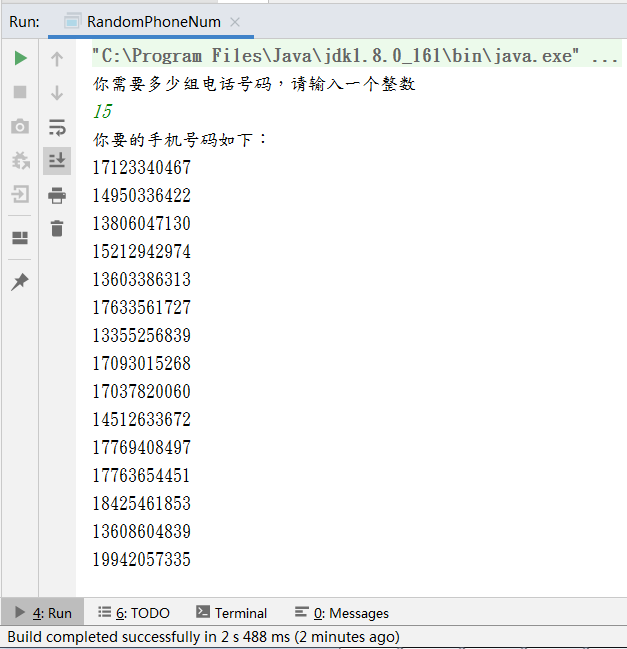Open the 6: TODO tool window

[134, 613]
